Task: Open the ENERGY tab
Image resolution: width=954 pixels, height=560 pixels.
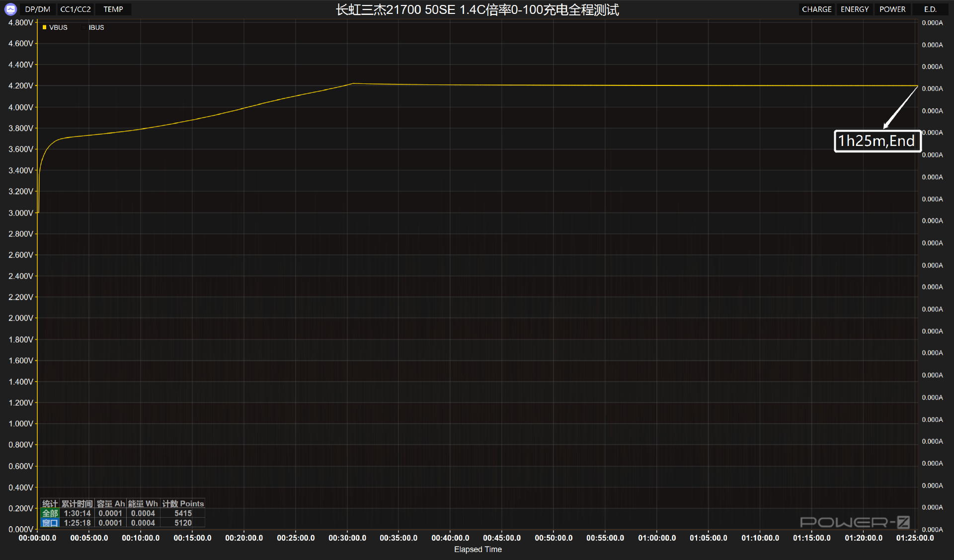Action: click(x=855, y=9)
